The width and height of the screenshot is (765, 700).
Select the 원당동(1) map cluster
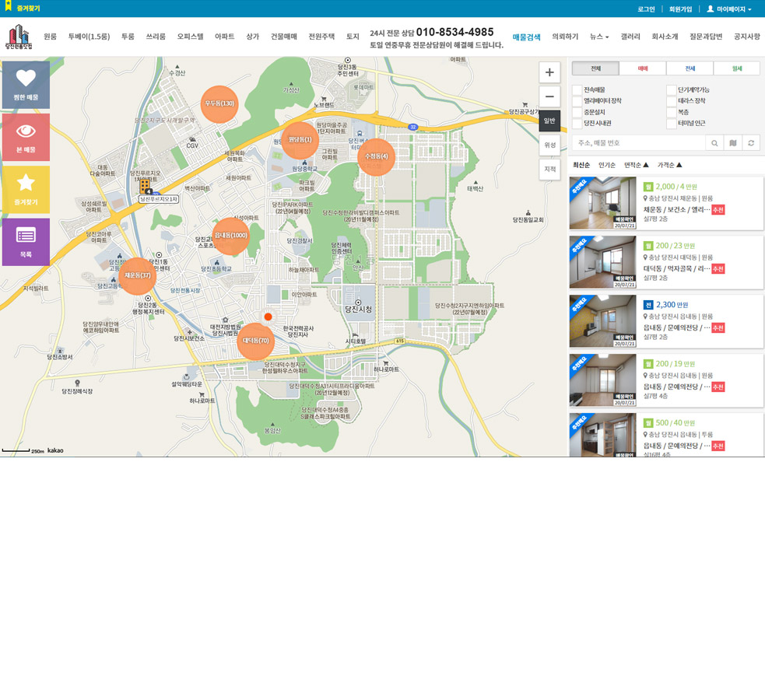tap(300, 140)
